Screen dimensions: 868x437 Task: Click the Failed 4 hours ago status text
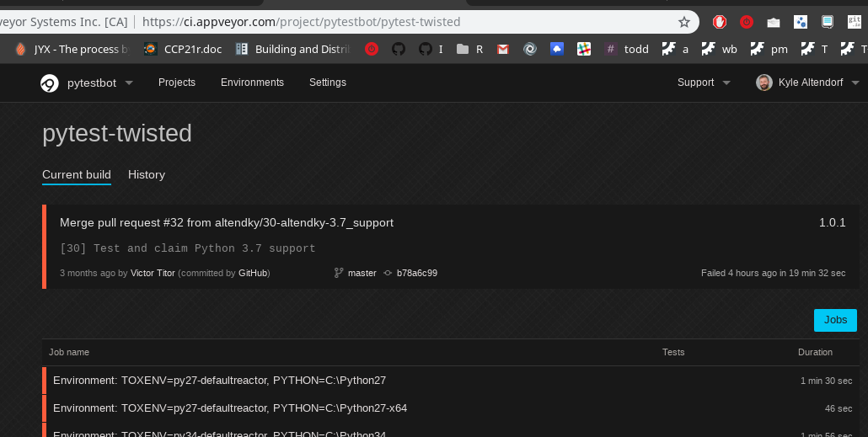(x=774, y=273)
